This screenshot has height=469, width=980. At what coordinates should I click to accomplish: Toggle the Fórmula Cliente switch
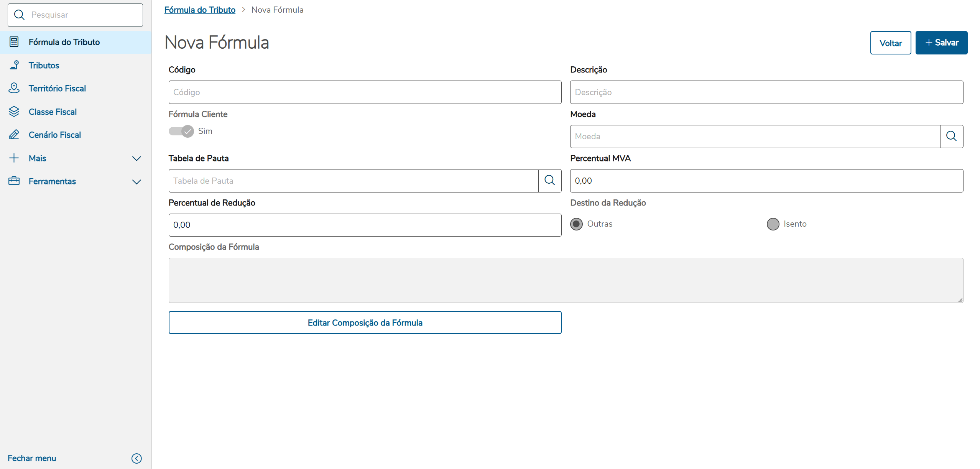tap(181, 131)
